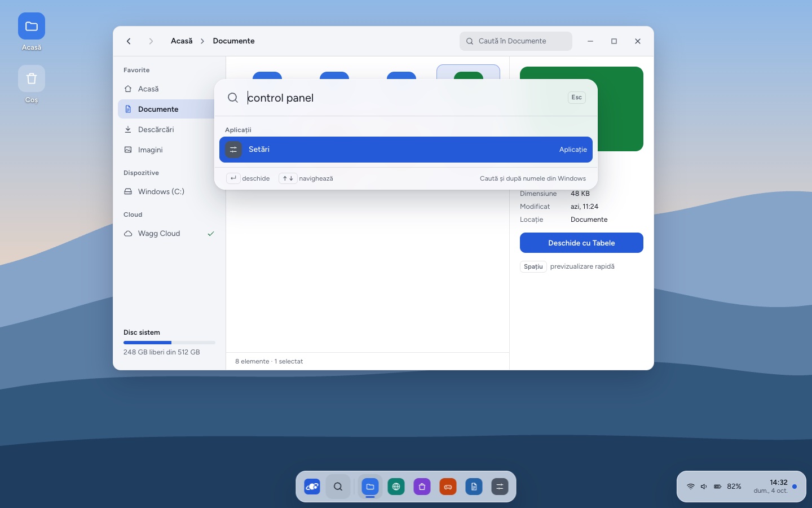
Task: Search in the 'Caută în Documente' field
Action: point(516,41)
